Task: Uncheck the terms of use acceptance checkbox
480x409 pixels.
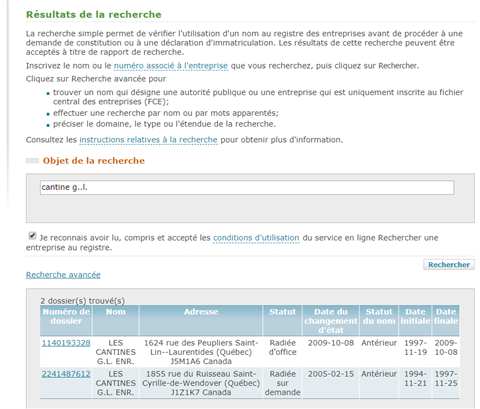Action: tap(32, 236)
